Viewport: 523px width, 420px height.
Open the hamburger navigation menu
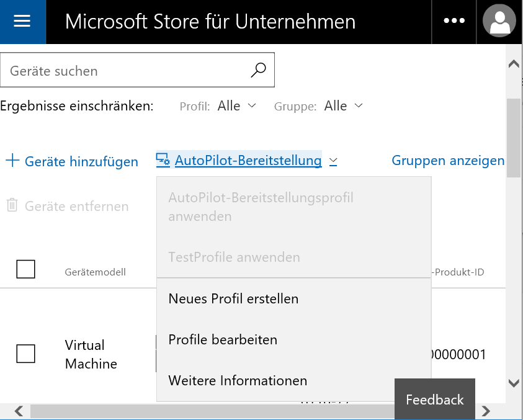pyautogui.click(x=22, y=22)
